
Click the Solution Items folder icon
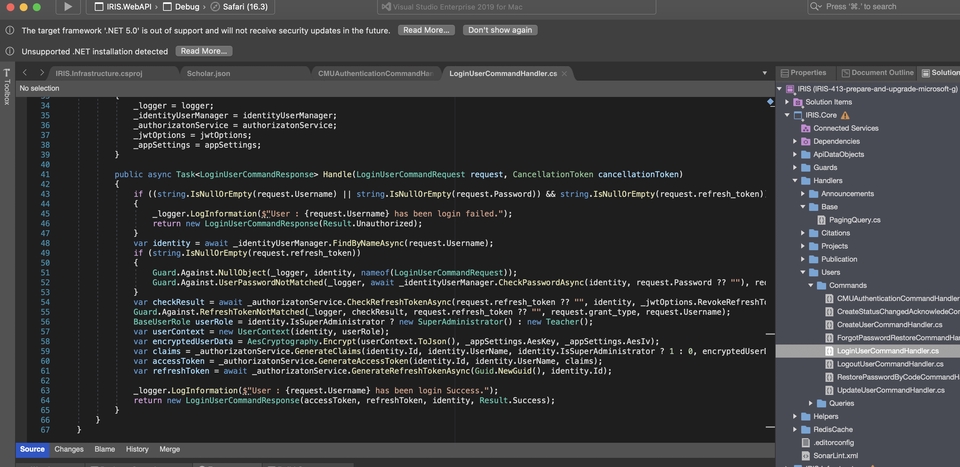(x=798, y=102)
